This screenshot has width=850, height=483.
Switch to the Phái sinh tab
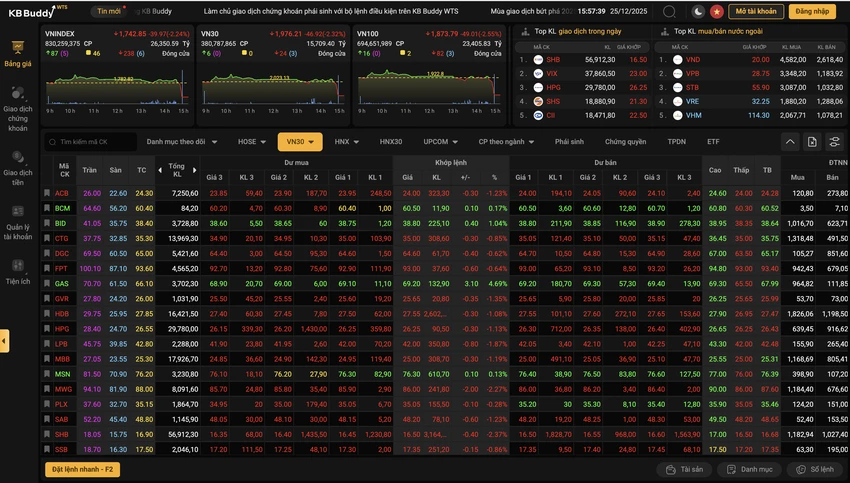point(569,142)
